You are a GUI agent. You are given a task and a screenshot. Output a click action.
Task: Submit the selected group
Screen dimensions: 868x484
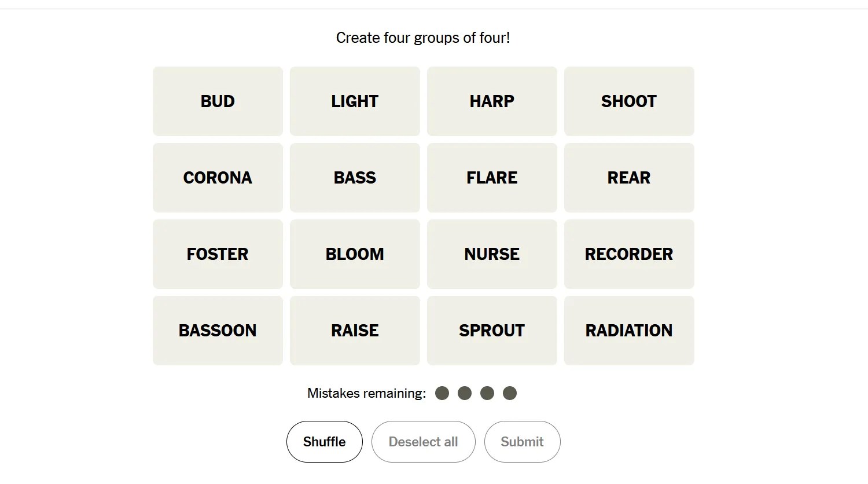tap(522, 442)
